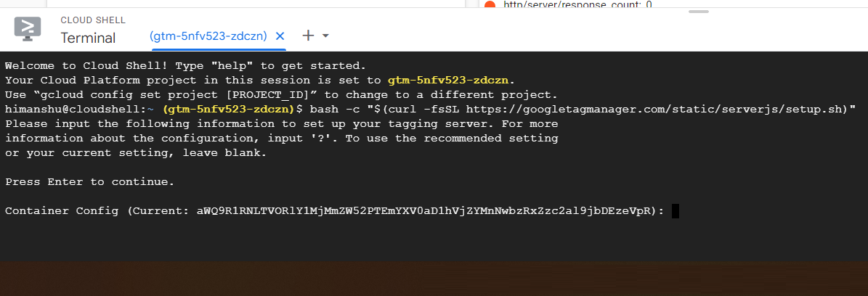Expand the new-tab dropdown arrow
Screen dimensions: 868x296
(x=325, y=36)
